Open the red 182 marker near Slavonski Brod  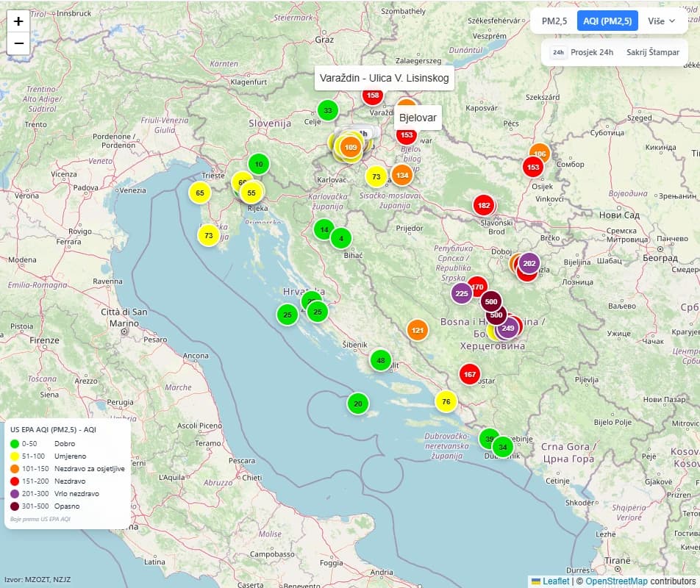[485, 205]
